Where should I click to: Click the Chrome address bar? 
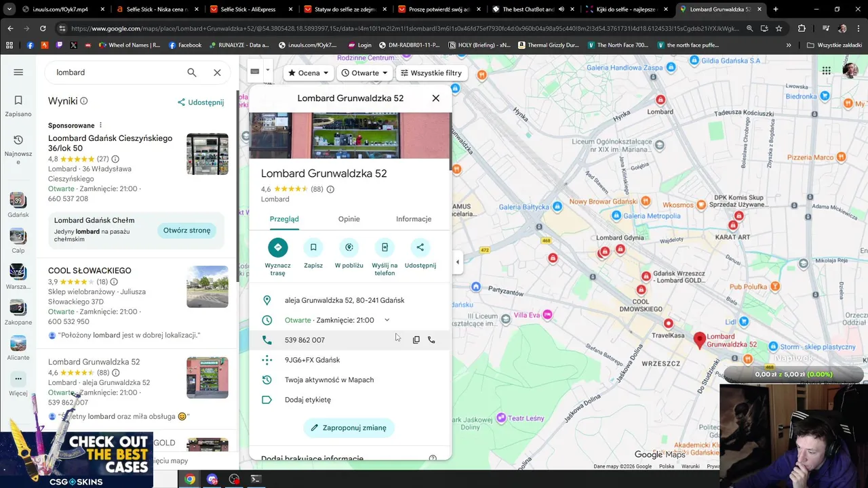[403, 28]
